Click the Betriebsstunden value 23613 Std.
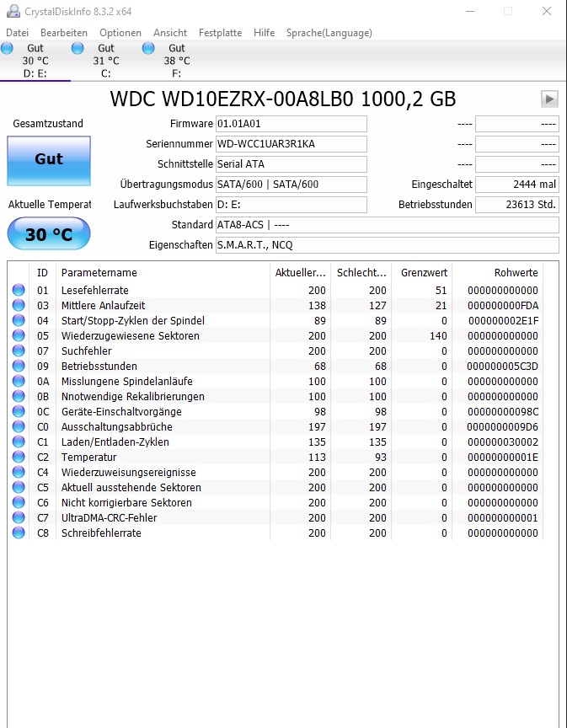Viewport: 567px width, 728px height. coord(517,205)
